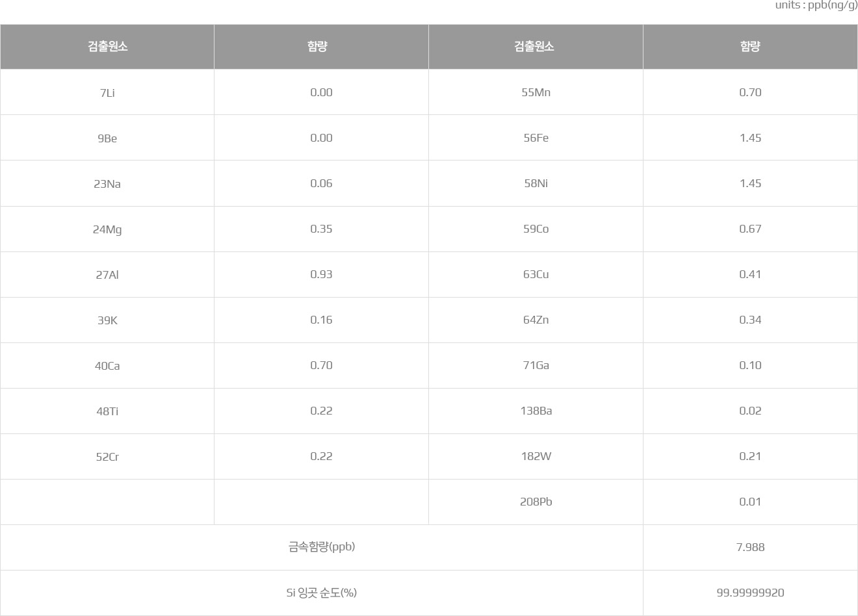Click the 9Be element cell

107,138
